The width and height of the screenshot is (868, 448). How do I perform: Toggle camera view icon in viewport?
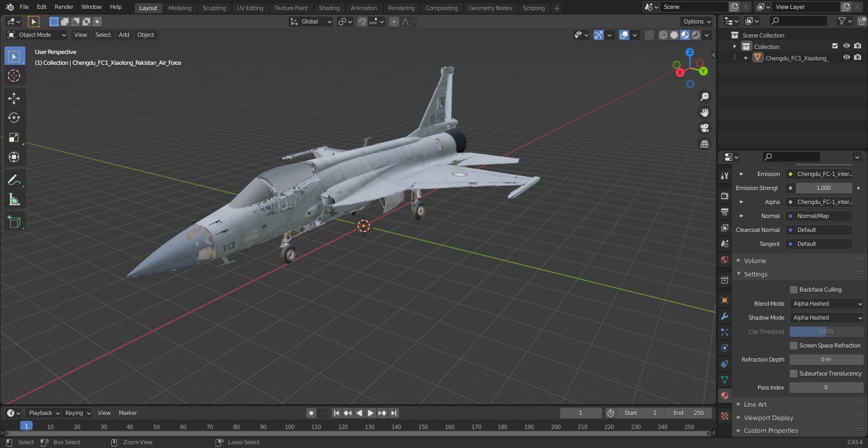point(705,128)
